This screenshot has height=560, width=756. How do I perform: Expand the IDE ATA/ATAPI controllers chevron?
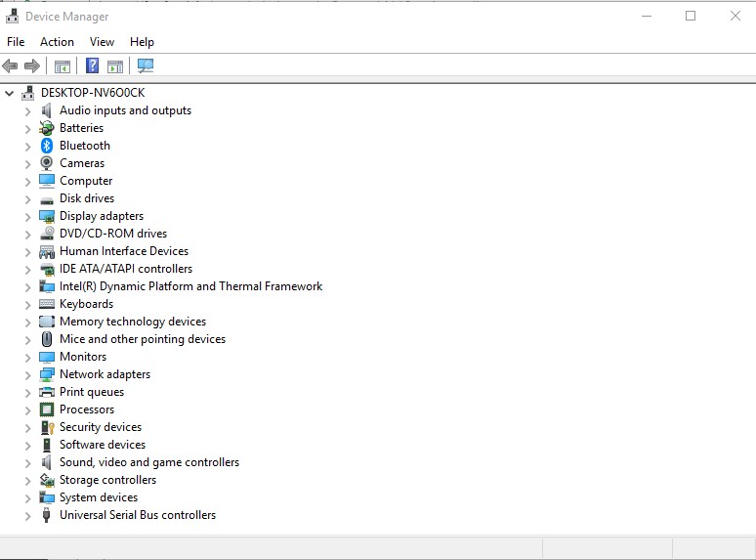28,270
